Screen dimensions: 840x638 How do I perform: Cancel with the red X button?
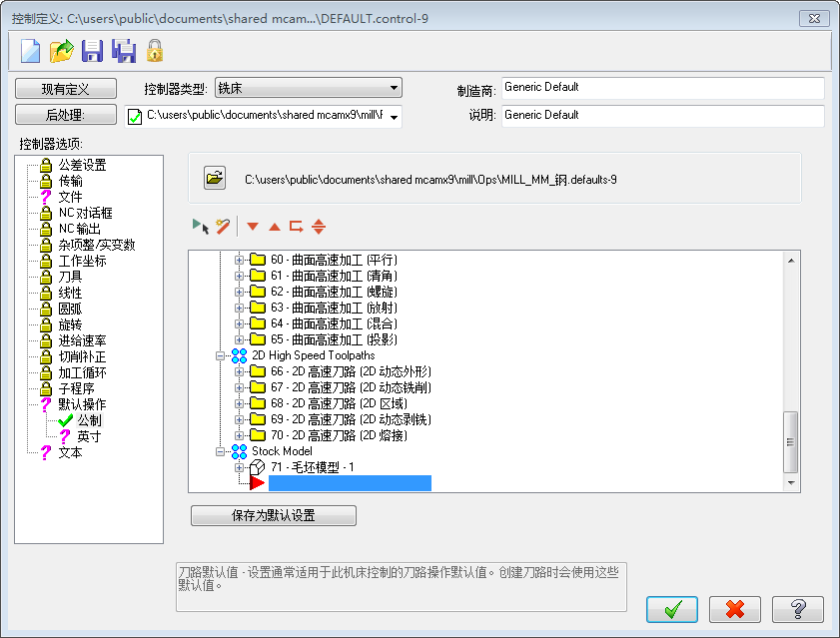[x=735, y=609]
